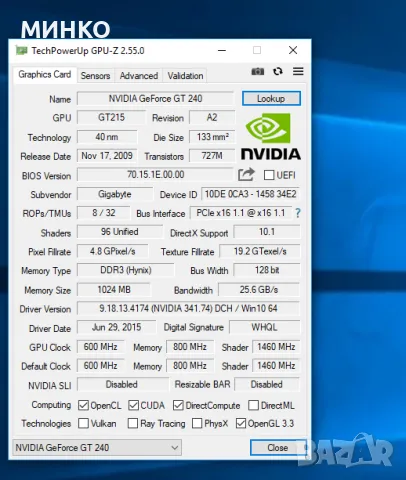Click the GPU Clock row Memory 800 MHz field
This screenshot has height=480, width=406.
[x=190, y=347]
